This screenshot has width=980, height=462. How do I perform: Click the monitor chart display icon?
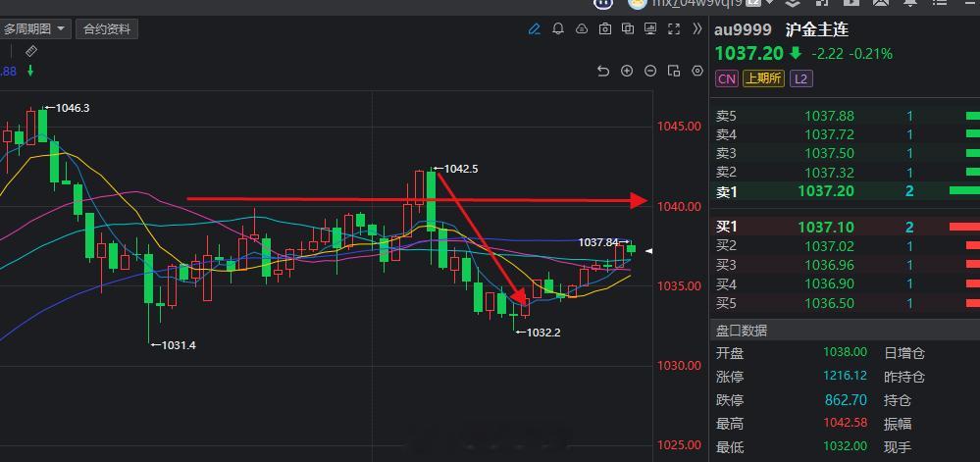coord(650,28)
